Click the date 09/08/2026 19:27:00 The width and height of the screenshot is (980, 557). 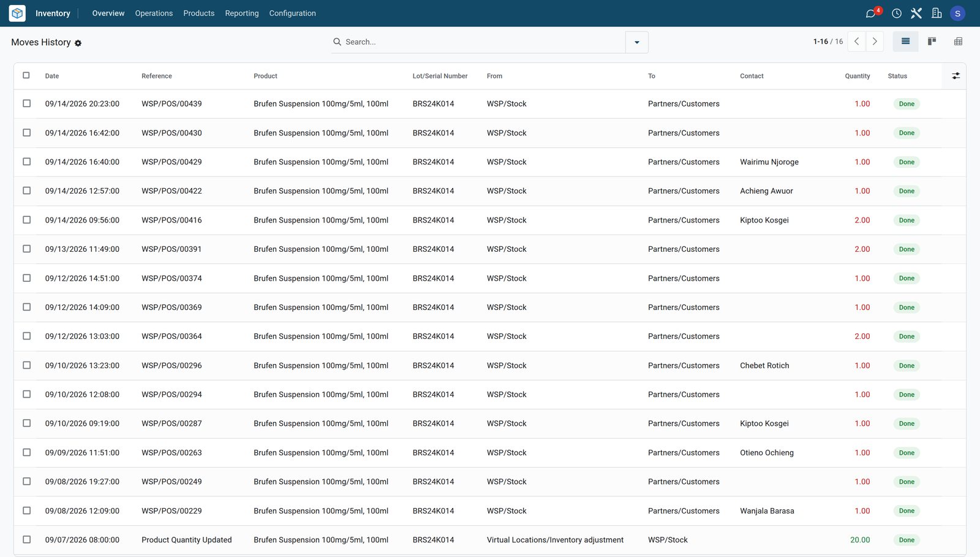point(82,482)
